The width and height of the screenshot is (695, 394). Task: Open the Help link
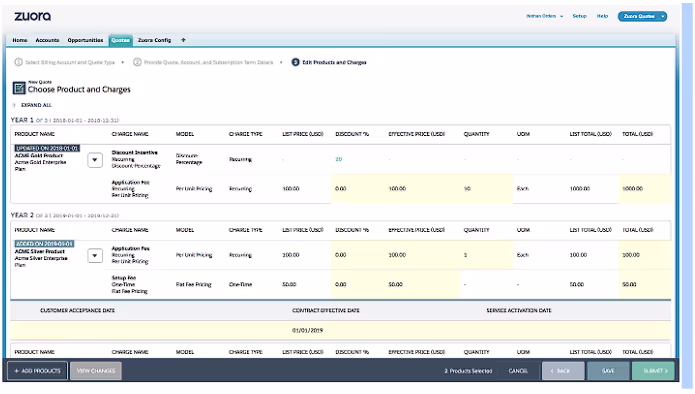602,16
